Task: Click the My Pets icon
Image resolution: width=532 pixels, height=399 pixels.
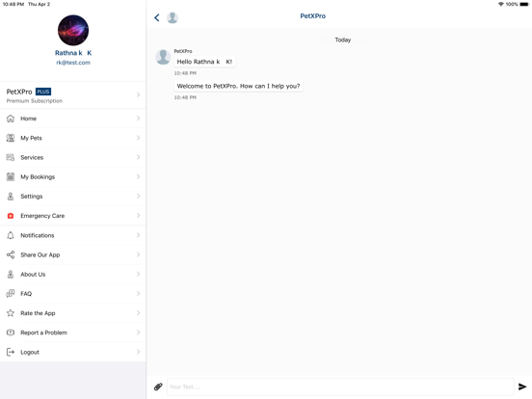Action: click(11, 138)
